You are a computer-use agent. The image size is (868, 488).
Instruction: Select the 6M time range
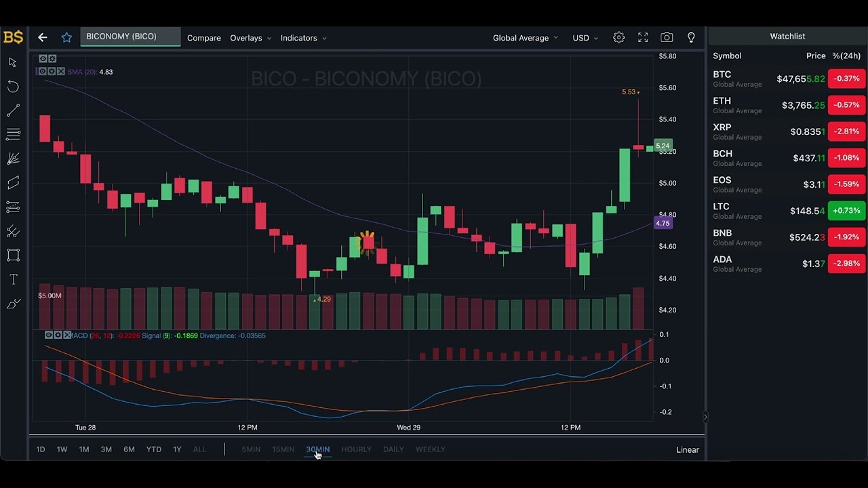point(129,449)
